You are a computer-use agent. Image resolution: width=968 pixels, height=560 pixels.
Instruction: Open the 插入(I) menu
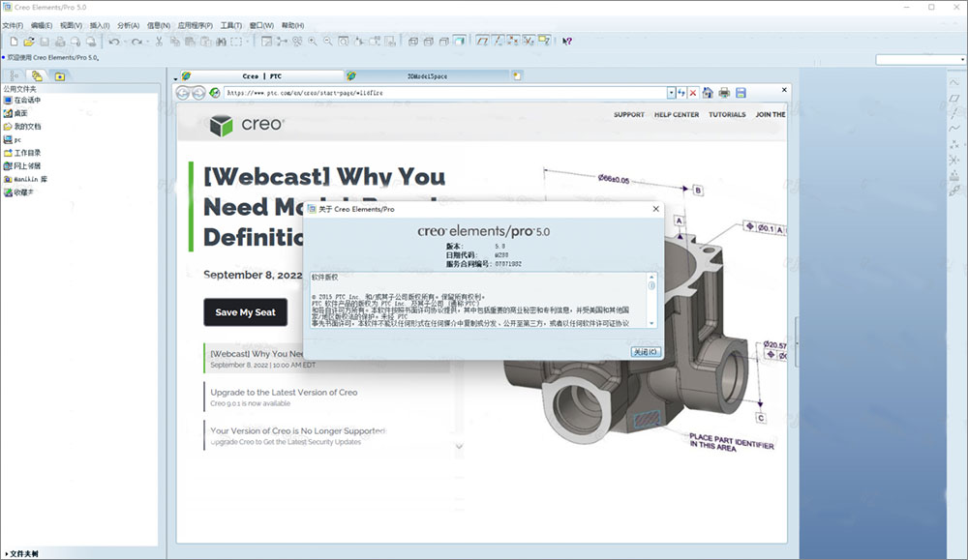pyautogui.click(x=100, y=25)
